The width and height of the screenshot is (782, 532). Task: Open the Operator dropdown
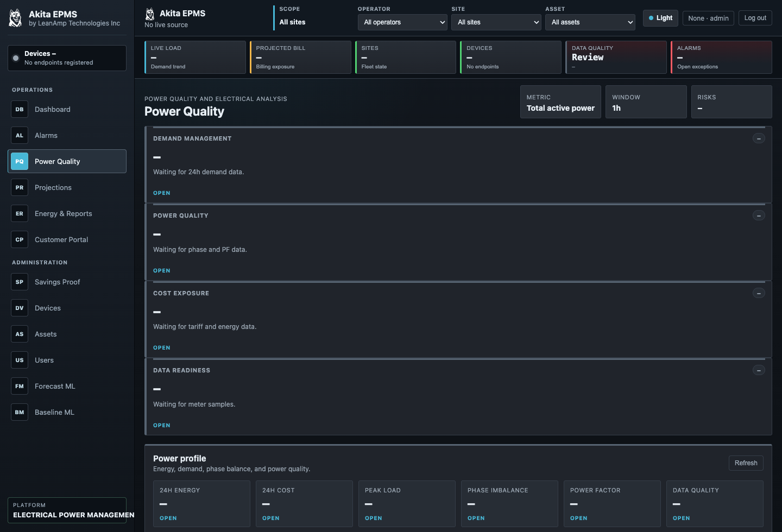pos(402,22)
